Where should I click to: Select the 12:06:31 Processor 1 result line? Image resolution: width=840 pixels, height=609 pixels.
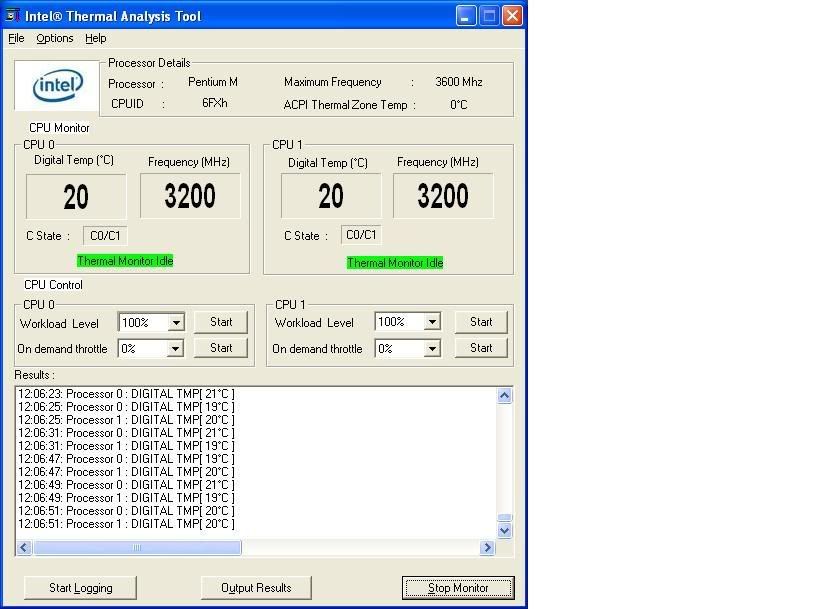(126, 446)
